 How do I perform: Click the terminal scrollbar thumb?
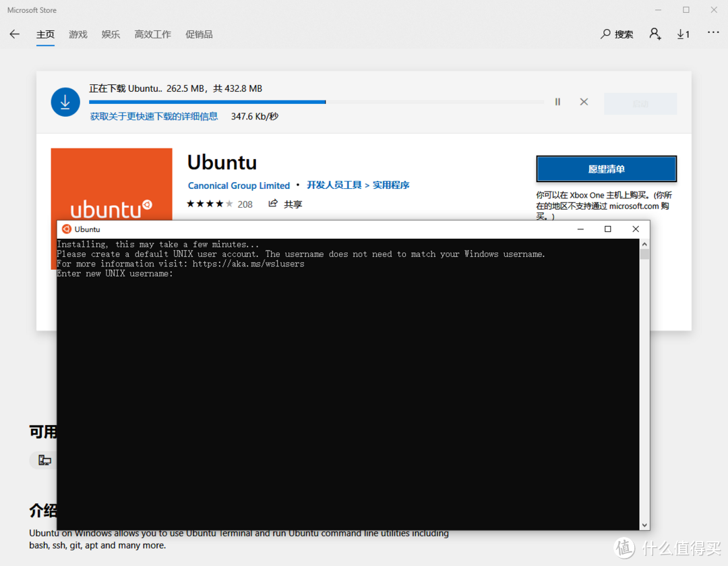(x=644, y=254)
